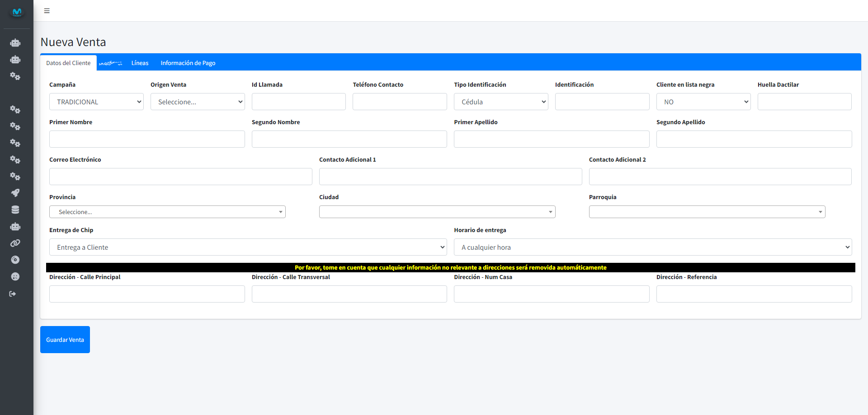Click the Movistar logo in the sidebar
868x415 pixels.
(x=17, y=12)
